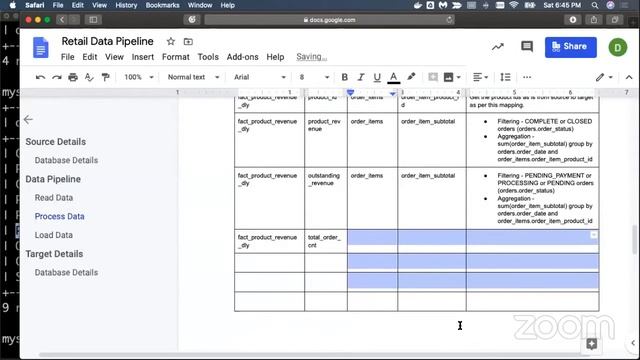Click the Explore button at bottom right
The height and width of the screenshot is (360, 640).
(x=591, y=344)
